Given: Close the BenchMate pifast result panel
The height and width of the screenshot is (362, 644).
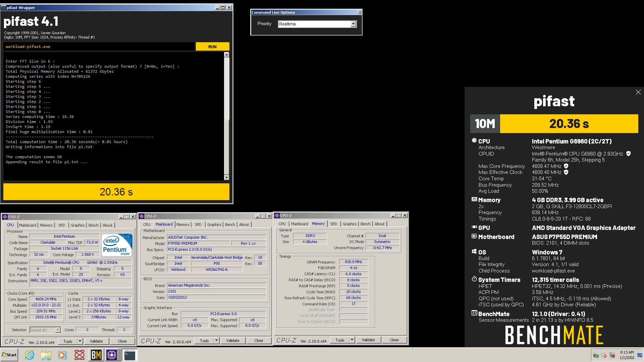Looking at the screenshot, I should tap(638, 92).
